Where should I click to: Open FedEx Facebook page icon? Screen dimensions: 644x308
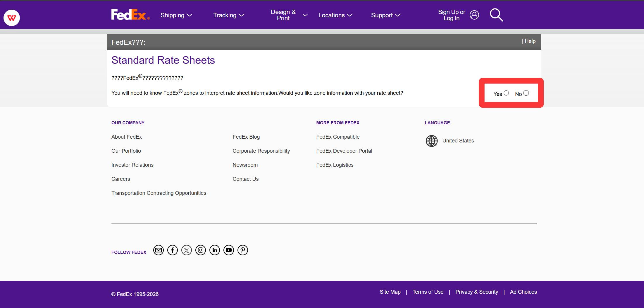coord(173,250)
